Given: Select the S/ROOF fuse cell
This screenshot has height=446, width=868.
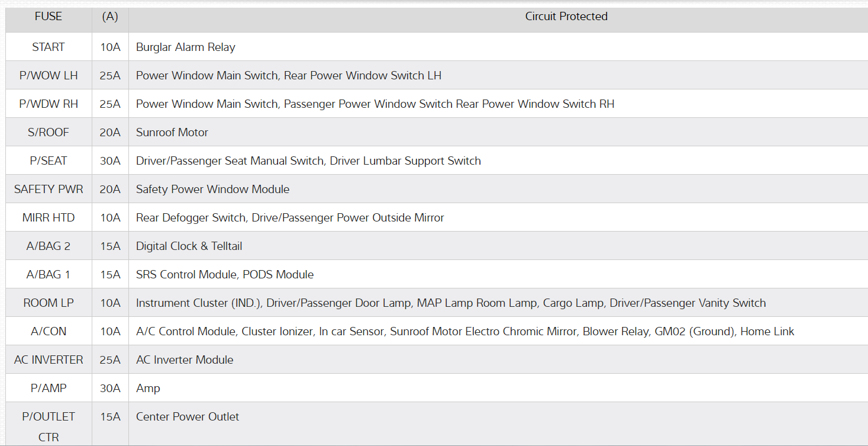Looking at the screenshot, I should 49,133.
